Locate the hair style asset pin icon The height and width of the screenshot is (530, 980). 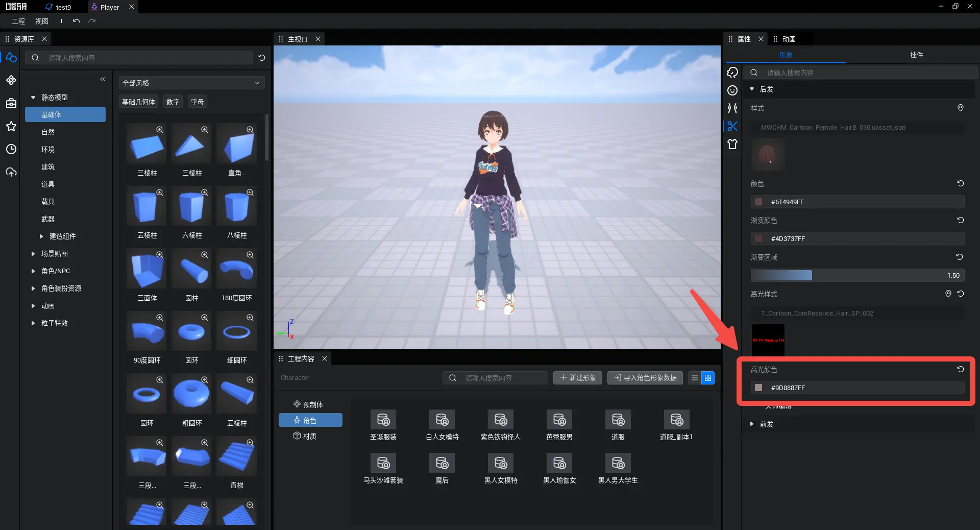(x=960, y=108)
